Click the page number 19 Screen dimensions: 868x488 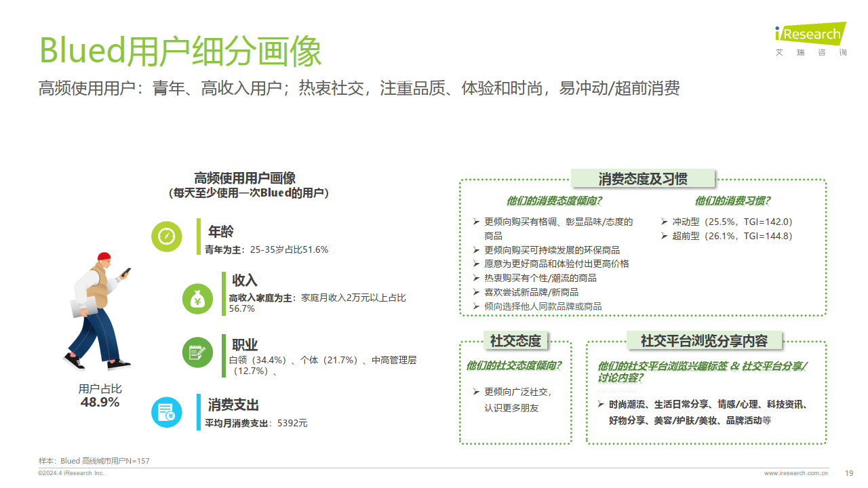(x=849, y=473)
